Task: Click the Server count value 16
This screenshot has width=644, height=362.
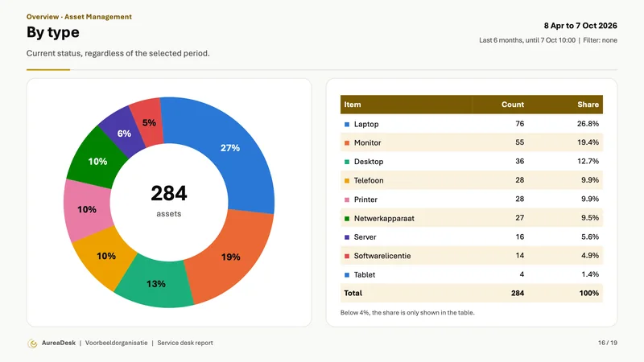Action: pos(519,237)
